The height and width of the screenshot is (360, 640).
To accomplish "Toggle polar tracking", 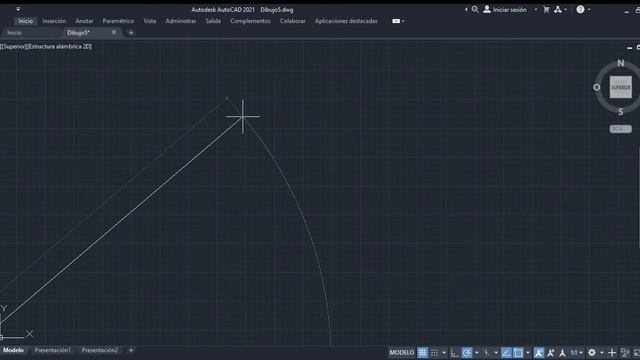I will pos(467,352).
